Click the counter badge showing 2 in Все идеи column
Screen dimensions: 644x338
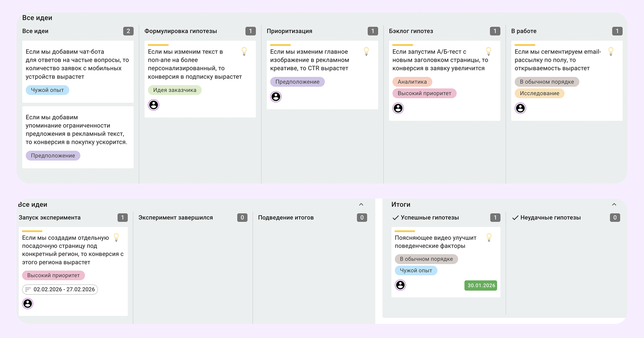[x=128, y=31]
